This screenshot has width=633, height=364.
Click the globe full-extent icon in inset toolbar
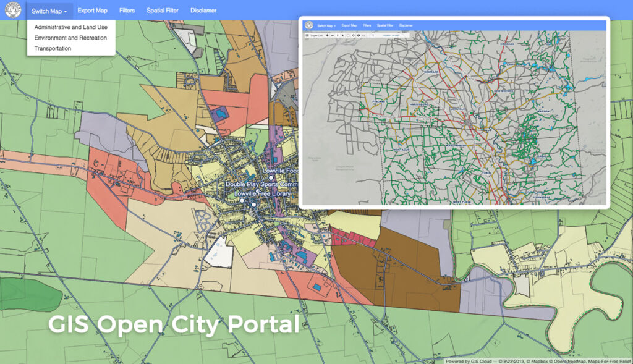coord(359,35)
